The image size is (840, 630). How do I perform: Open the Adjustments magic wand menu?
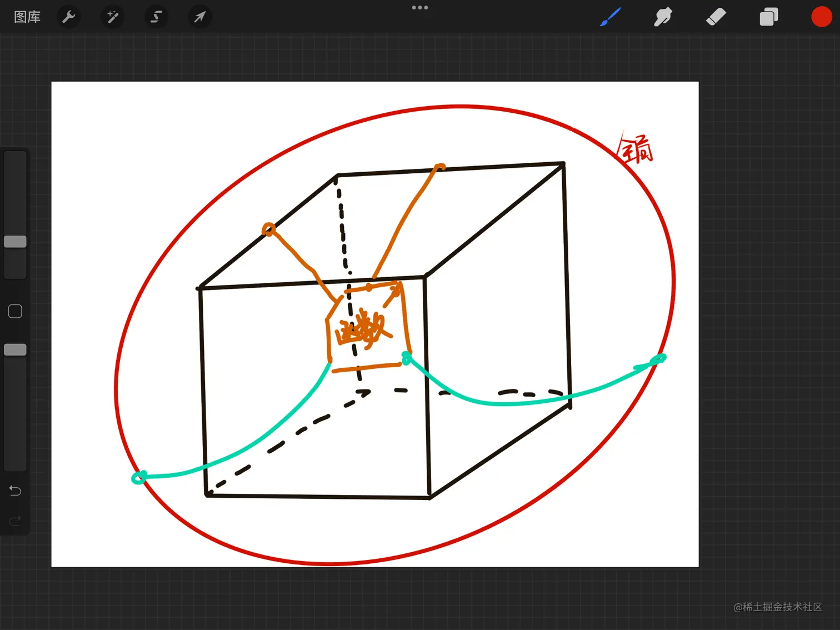pyautogui.click(x=113, y=17)
